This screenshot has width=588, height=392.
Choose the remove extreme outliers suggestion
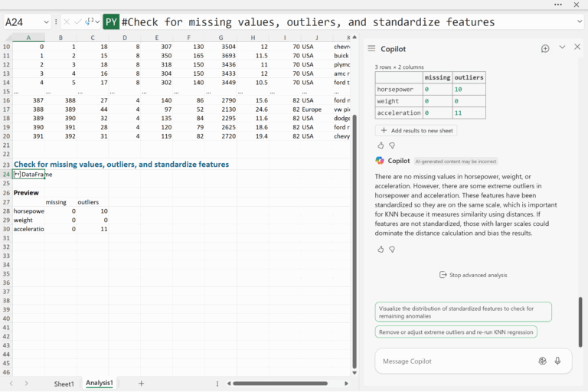pos(456,332)
